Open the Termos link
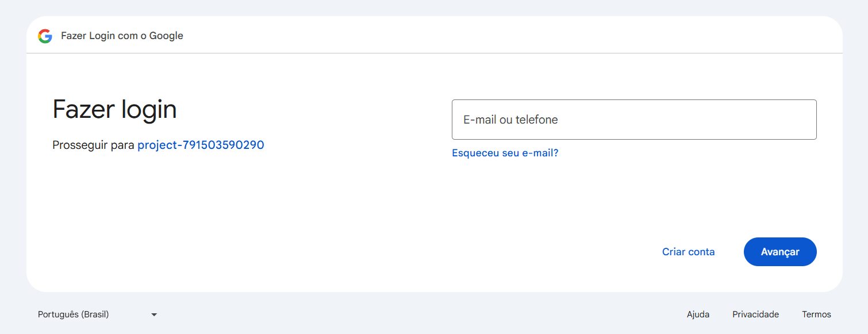The width and height of the screenshot is (868, 334). coord(816,314)
